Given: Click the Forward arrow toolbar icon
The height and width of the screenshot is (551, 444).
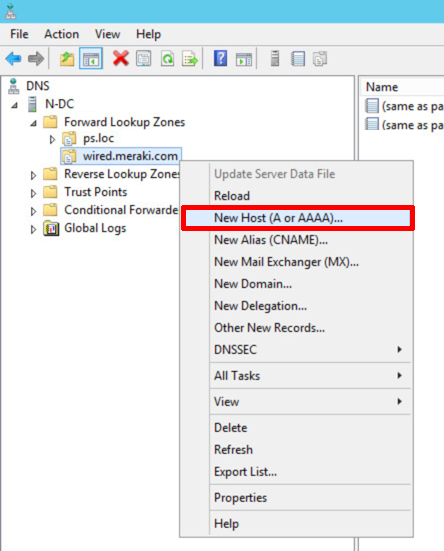Looking at the screenshot, I should tap(36, 59).
